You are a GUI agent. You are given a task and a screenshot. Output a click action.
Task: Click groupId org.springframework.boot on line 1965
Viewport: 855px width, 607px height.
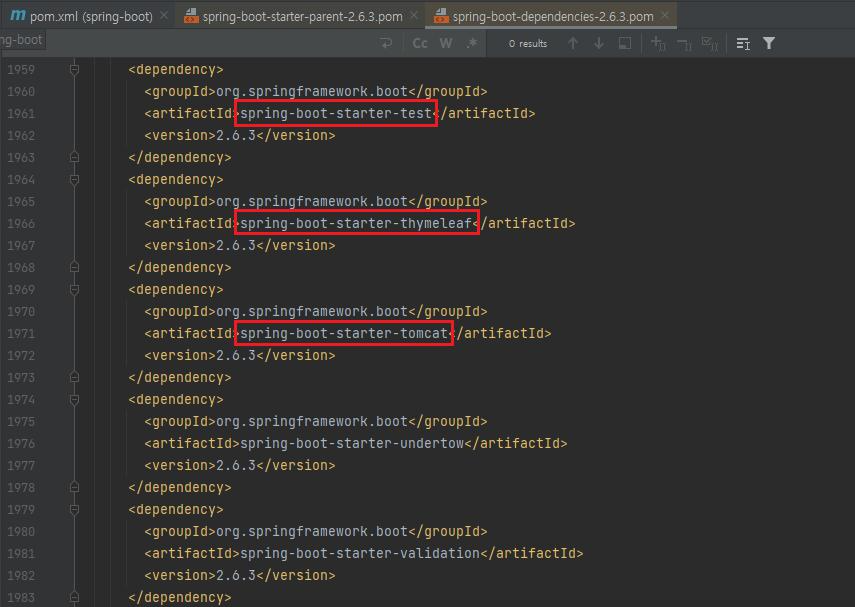(312, 201)
